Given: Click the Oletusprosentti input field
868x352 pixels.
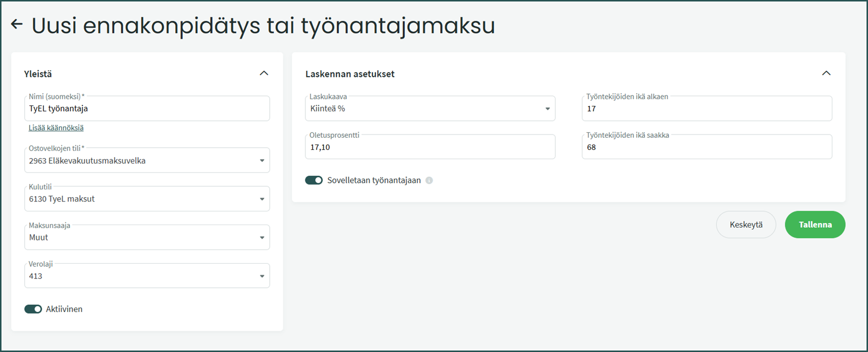Looking at the screenshot, I should (x=430, y=147).
